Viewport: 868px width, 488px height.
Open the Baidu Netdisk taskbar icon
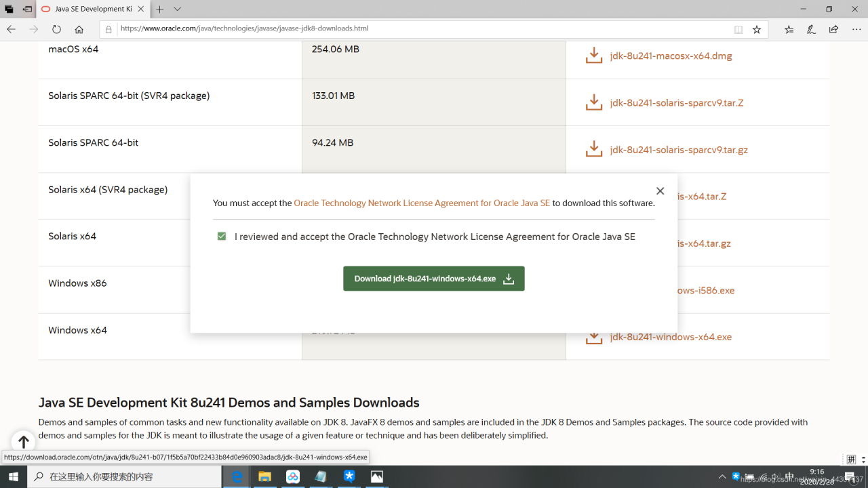pyautogui.click(x=293, y=476)
